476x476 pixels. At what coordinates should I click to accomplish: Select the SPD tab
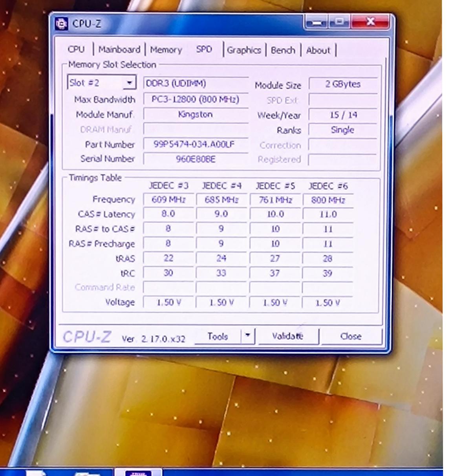[204, 49]
